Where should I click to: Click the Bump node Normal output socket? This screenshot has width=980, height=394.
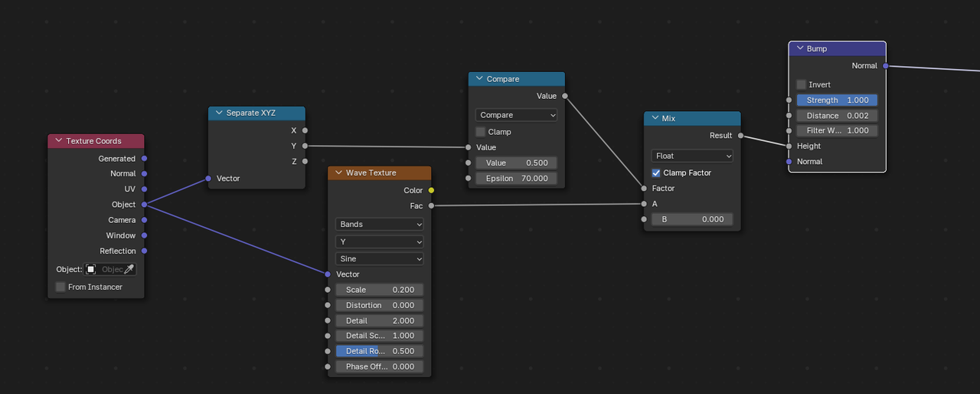click(886, 66)
